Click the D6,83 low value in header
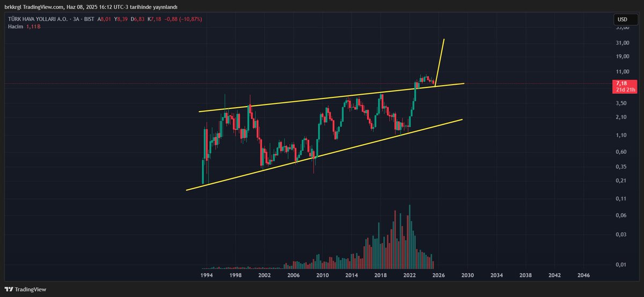Screen dimensions: 644x297 [x=138, y=19]
